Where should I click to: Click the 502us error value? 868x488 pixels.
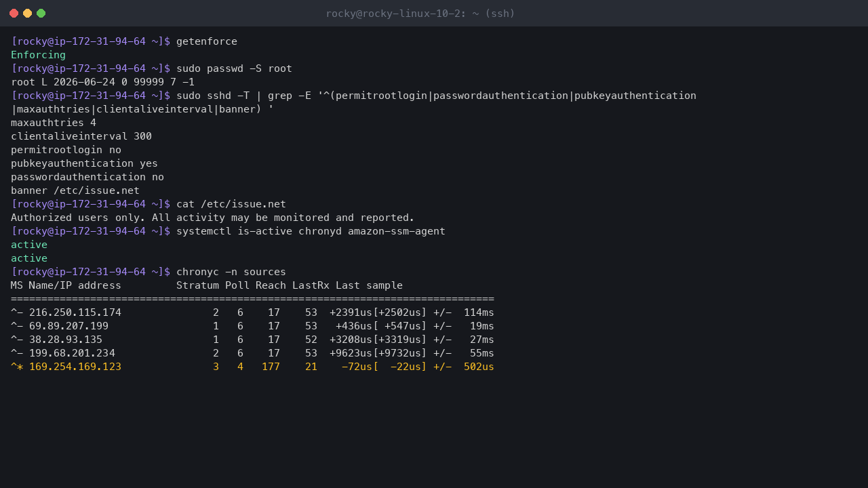pos(479,367)
